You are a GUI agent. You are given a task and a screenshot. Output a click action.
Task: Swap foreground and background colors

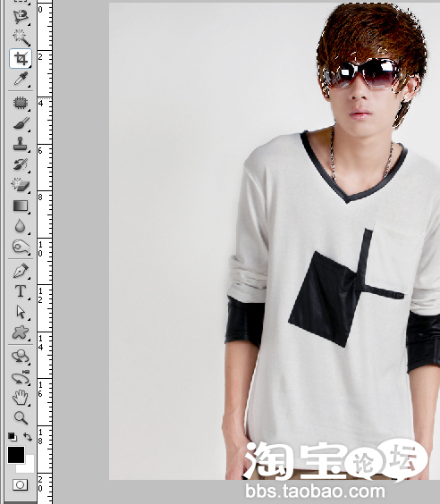click(28, 437)
